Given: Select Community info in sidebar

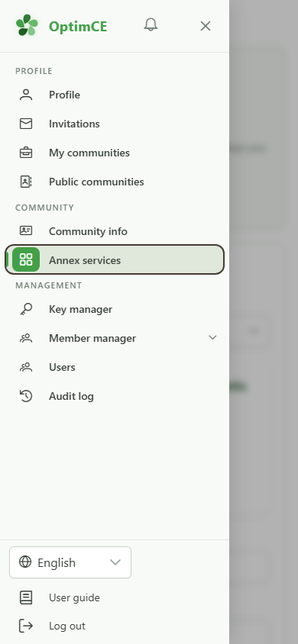Looking at the screenshot, I should [x=115, y=231].
